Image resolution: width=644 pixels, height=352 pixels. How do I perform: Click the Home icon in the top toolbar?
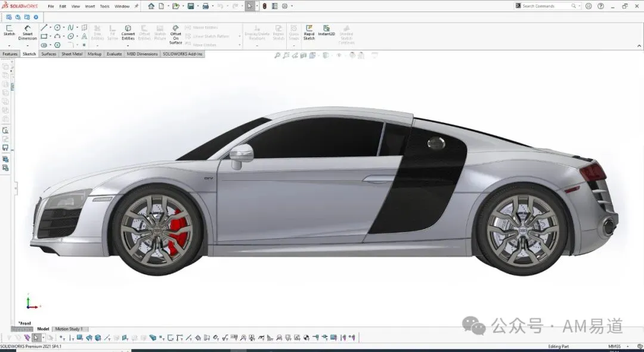coord(151,6)
